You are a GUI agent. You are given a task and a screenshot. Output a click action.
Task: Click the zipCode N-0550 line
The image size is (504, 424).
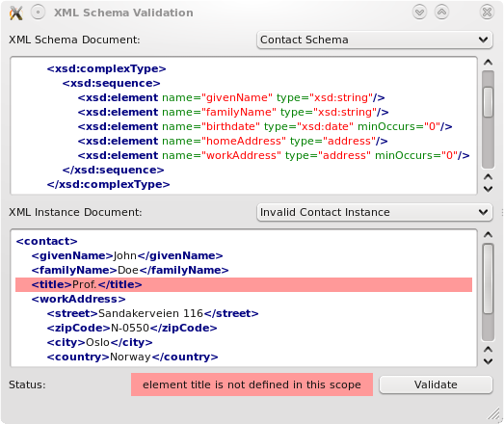click(132, 329)
